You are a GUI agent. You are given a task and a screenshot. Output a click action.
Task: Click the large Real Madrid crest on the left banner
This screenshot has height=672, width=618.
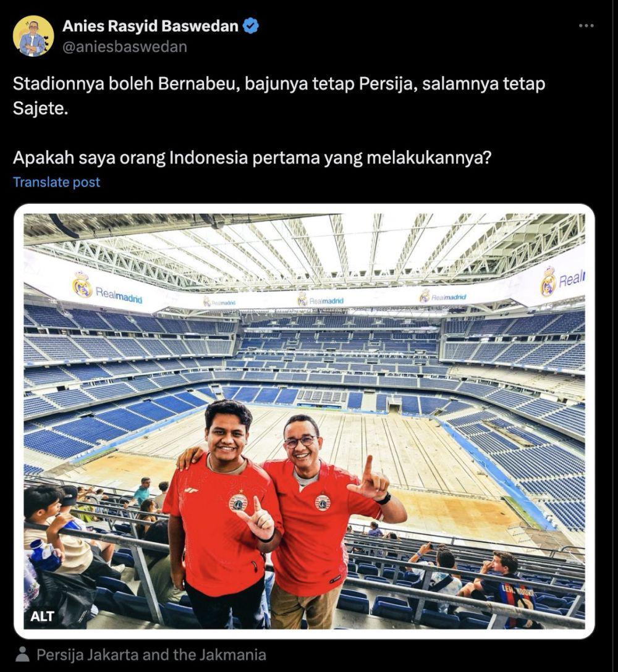82,285
